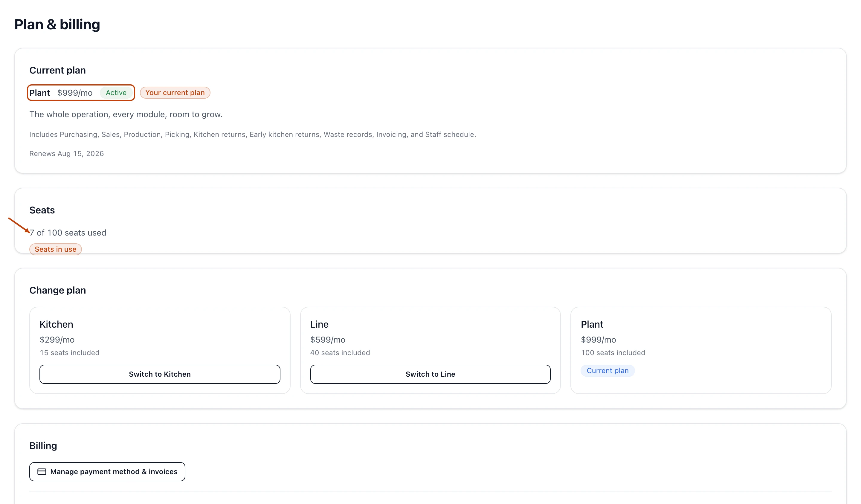This screenshot has width=861, height=504.
Task: Click the blue Current plan badge
Action: click(x=607, y=370)
